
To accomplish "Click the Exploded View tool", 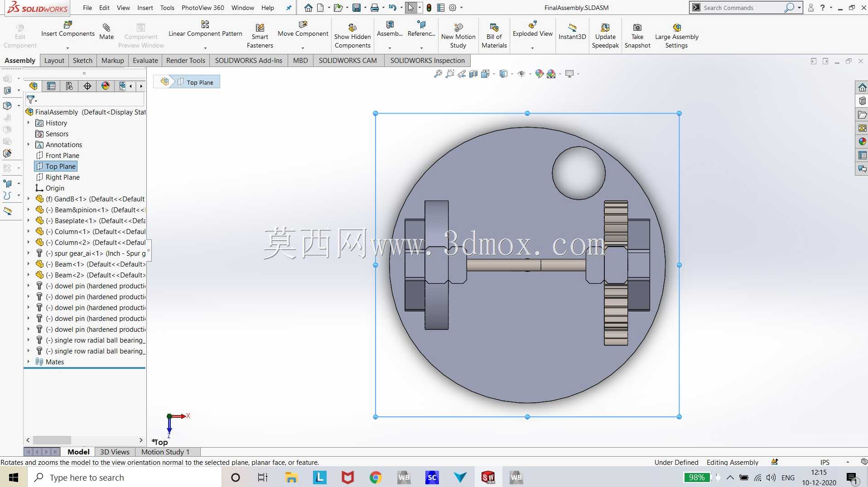I will [x=533, y=29].
